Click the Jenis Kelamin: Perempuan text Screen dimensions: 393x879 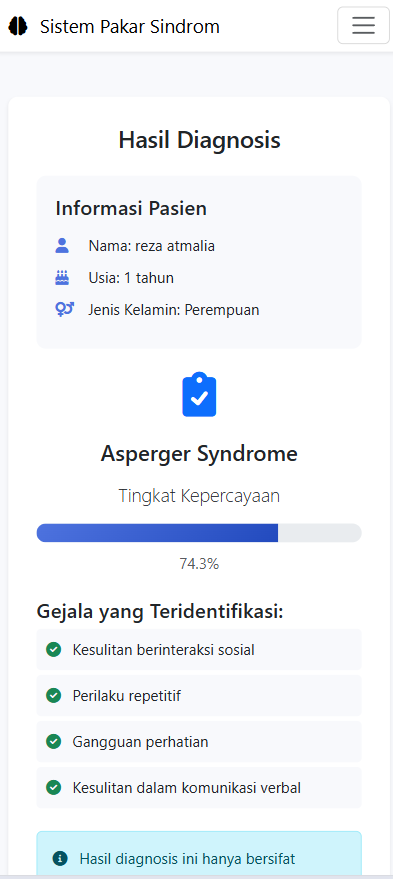tap(174, 310)
